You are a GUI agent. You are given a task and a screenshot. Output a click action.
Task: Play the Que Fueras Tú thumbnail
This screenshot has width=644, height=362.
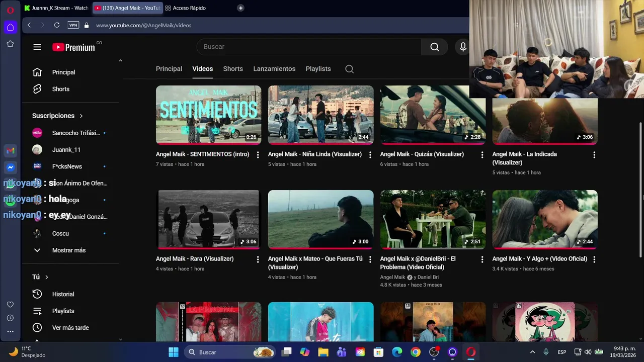point(320,220)
